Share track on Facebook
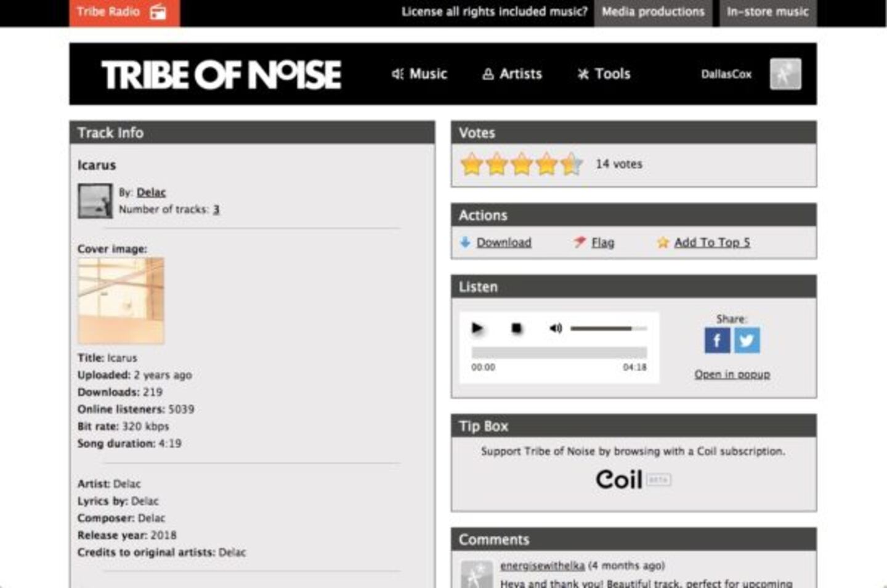Image resolution: width=887 pixels, height=588 pixels. pos(717,340)
